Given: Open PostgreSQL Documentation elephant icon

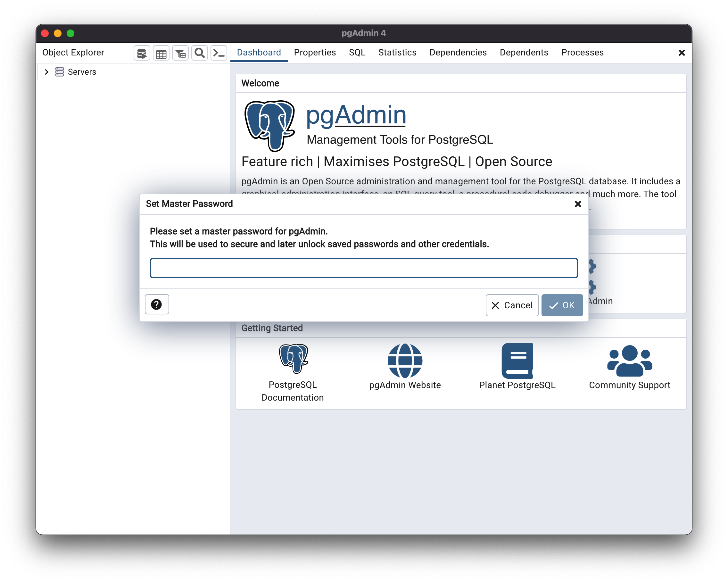Looking at the screenshot, I should tap(293, 359).
